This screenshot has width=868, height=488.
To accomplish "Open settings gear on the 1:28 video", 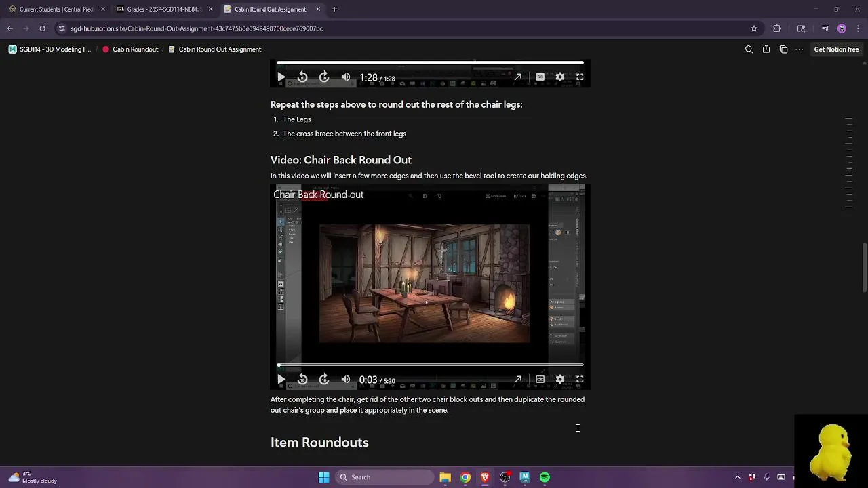I will tap(560, 77).
